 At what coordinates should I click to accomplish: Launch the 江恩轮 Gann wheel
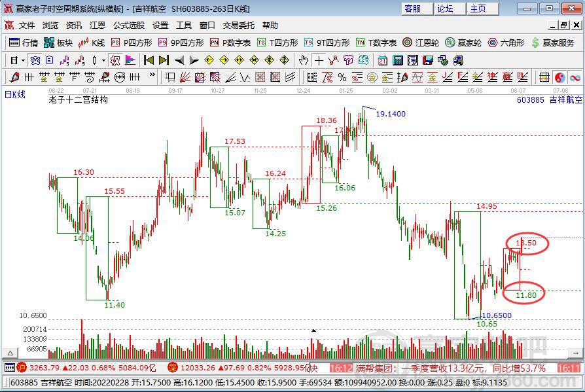(x=421, y=43)
